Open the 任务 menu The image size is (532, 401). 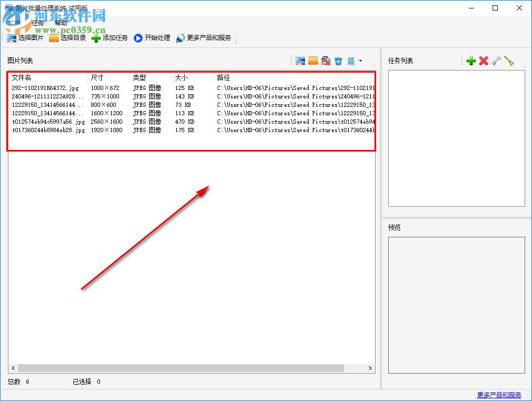click(x=37, y=23)
